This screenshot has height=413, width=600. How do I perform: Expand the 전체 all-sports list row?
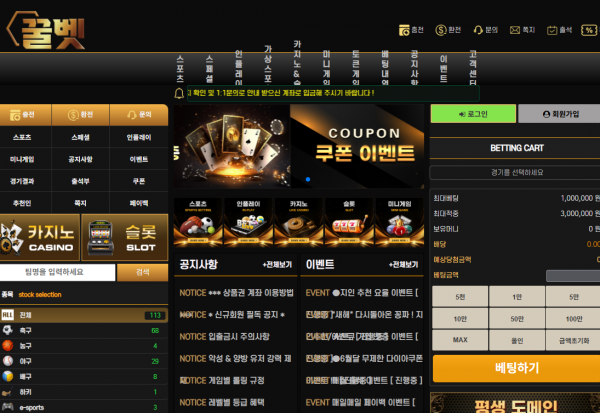84,314
